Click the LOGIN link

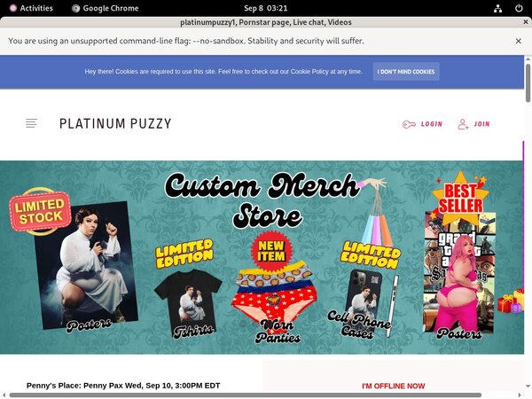[432, 124]
